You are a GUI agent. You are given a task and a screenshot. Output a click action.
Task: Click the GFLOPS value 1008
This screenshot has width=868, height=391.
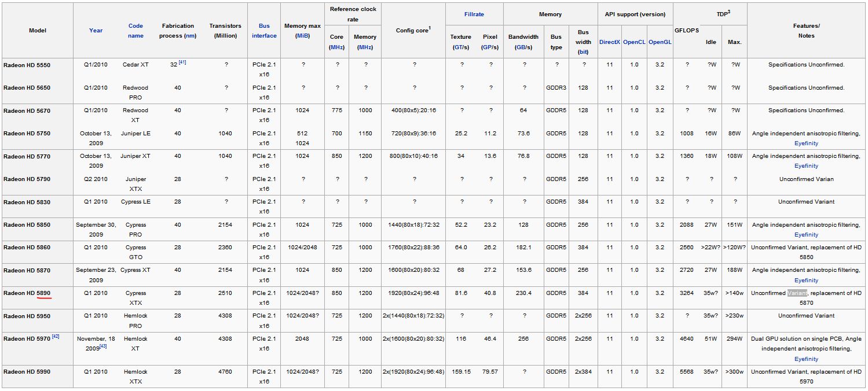click(x=687, y=133)
